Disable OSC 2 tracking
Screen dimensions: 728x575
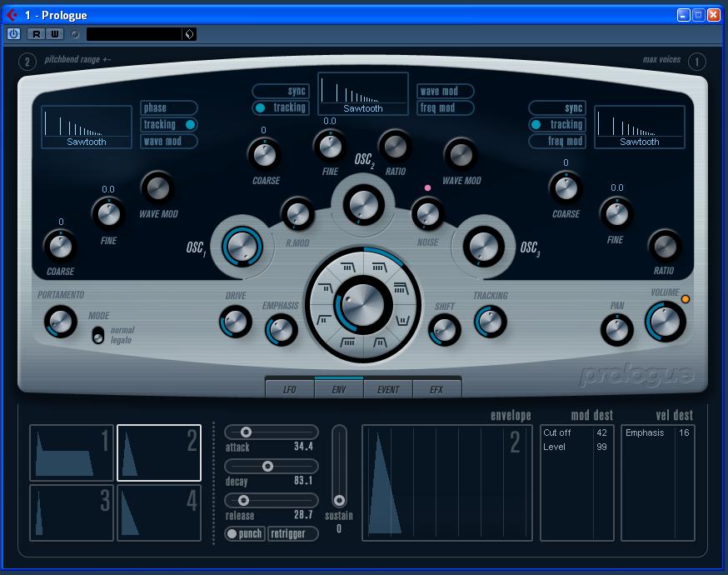pyautogui.click(x=281, y=107)
